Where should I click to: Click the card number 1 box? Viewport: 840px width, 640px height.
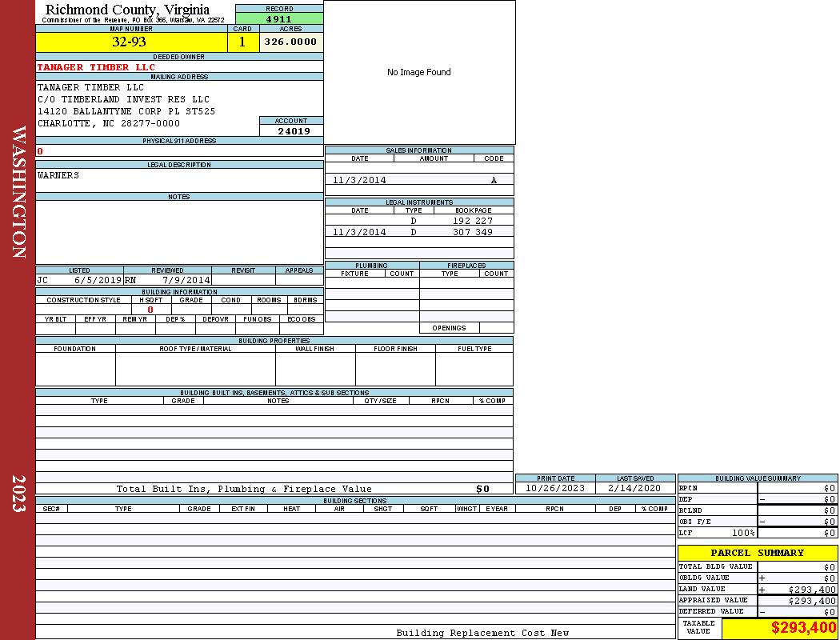pos(242,42)
